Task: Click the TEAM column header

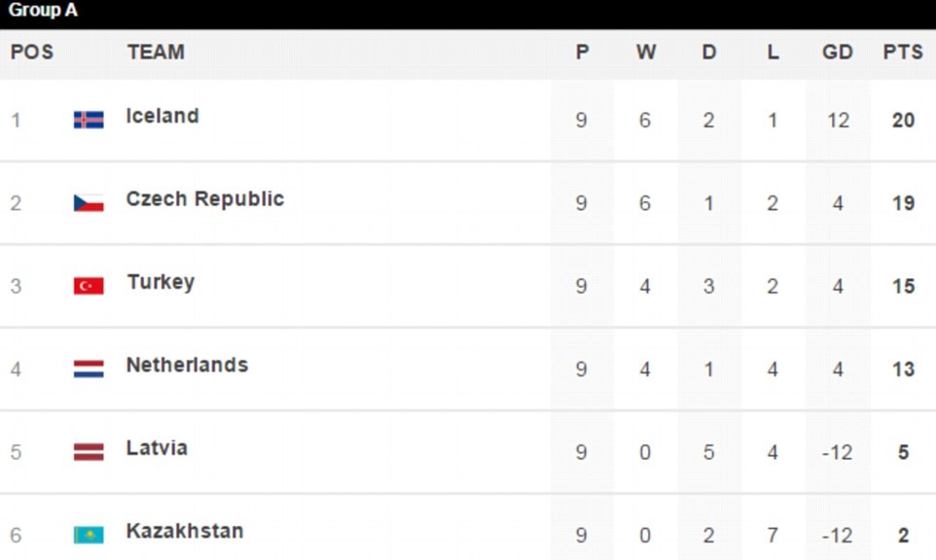Action: click(156, 52)
